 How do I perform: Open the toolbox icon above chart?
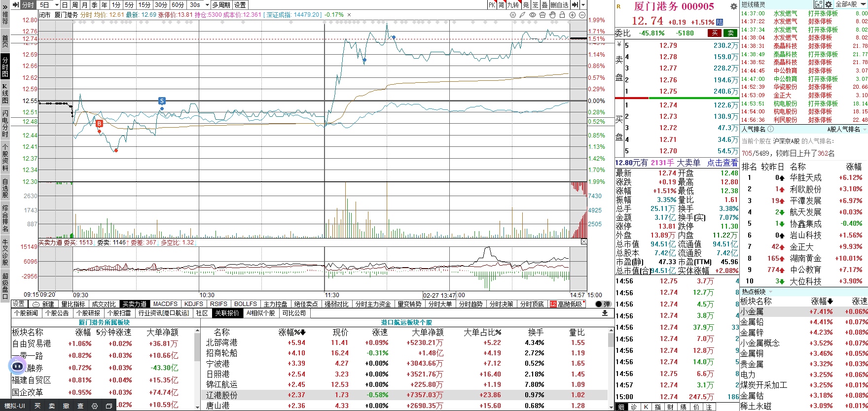pos(542,15)
